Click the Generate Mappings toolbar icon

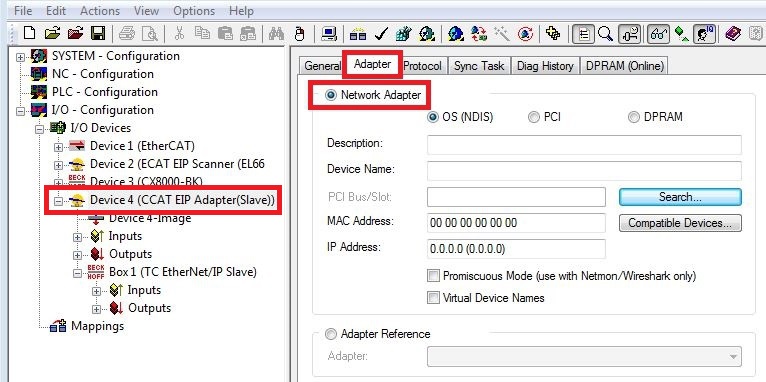tap(359, 33)
